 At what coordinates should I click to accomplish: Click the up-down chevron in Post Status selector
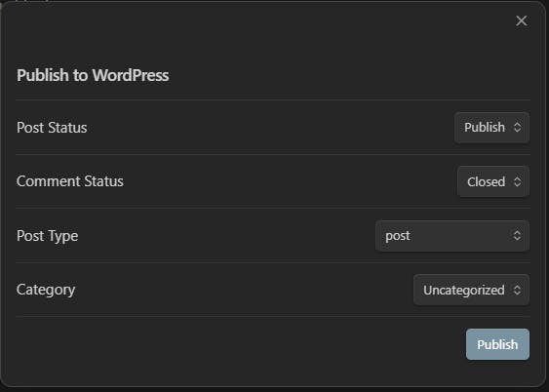point(517,128)
